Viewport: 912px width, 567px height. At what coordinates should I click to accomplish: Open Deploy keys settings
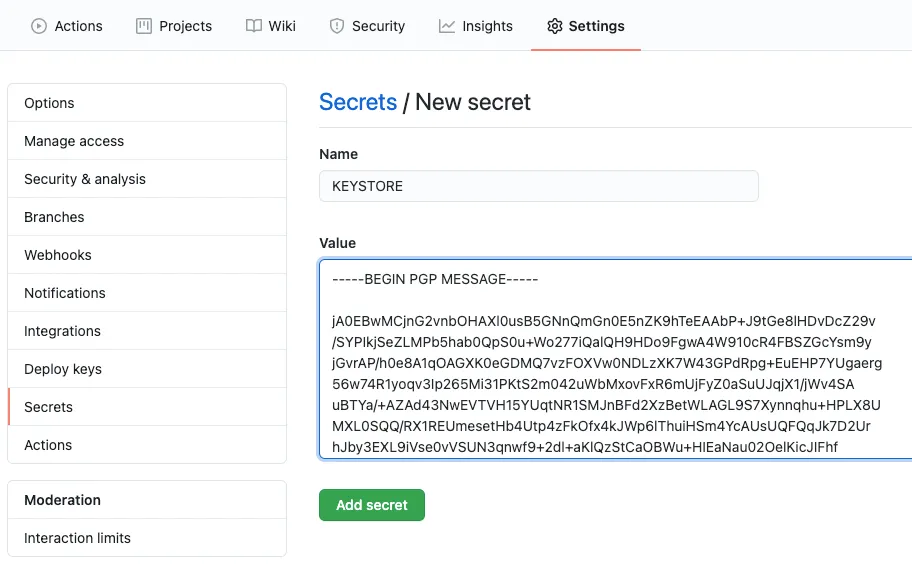click(x=147, y=369)
